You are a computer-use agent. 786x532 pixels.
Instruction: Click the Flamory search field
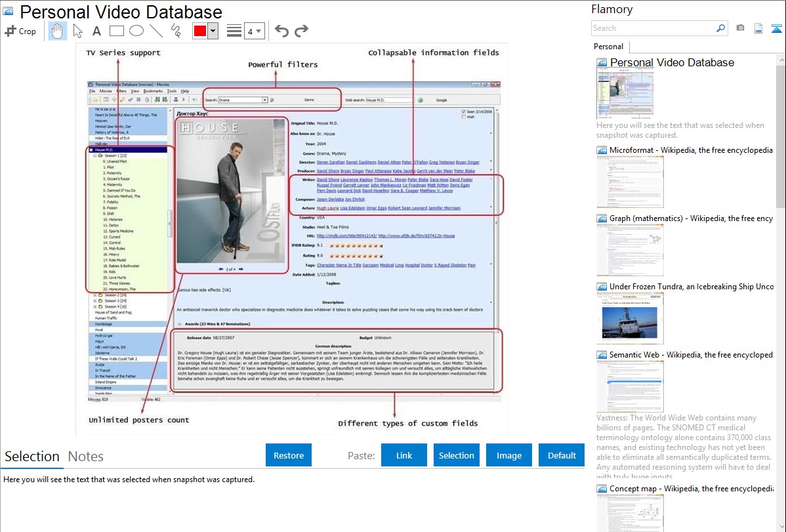point(653,28)
